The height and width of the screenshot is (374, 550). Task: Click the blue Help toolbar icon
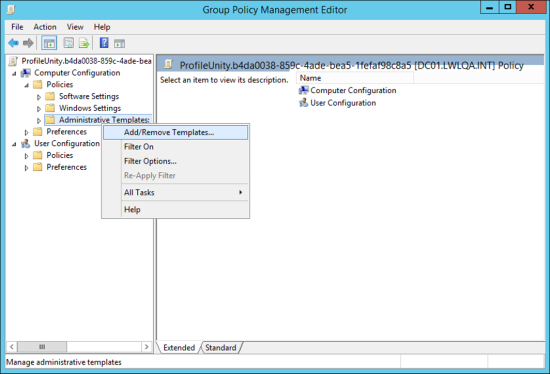104,43
